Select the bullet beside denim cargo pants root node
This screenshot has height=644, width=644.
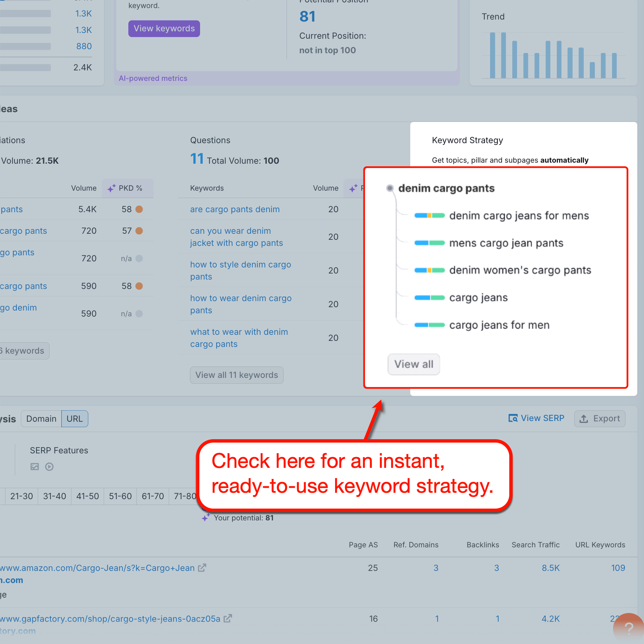[x=390, y=188]
